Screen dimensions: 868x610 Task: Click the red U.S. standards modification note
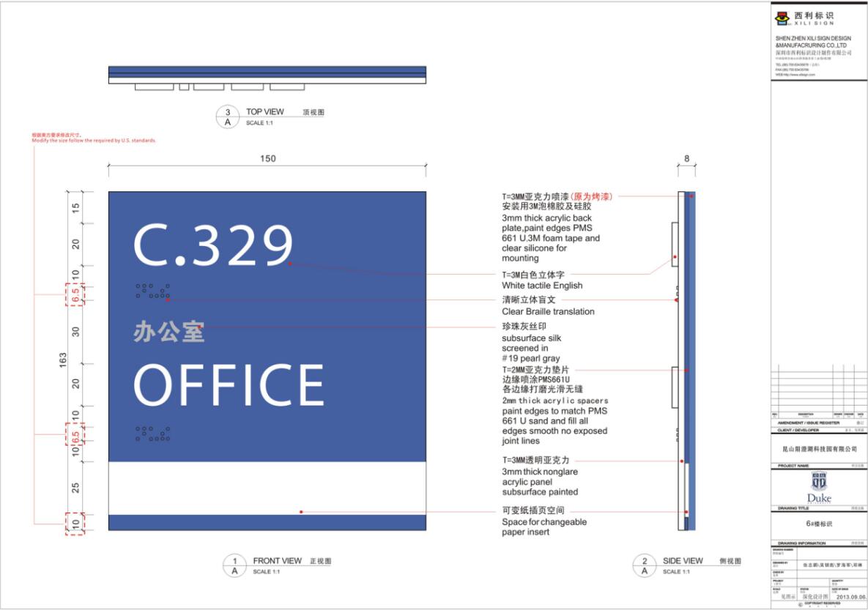94,138
